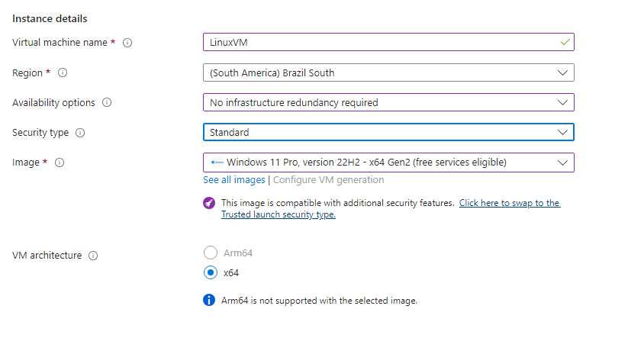Screen dimensions: 644x351
Task: Click the swap to Trusted launch link
Action: coord(509,203)
